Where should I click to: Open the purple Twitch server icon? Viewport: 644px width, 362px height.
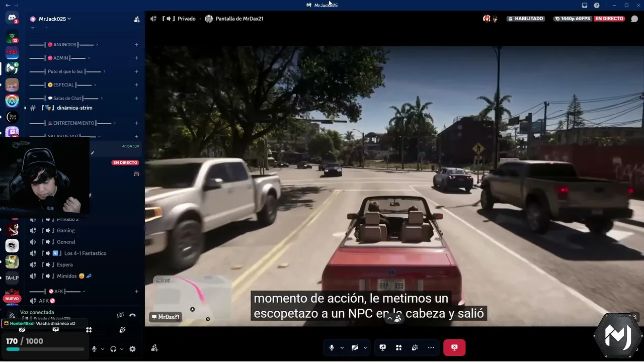12,132
